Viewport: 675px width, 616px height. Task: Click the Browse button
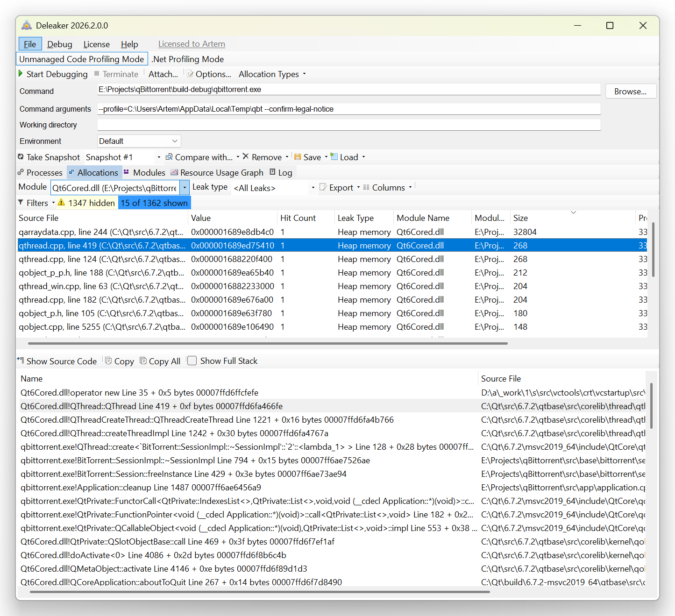click(631, 91)
